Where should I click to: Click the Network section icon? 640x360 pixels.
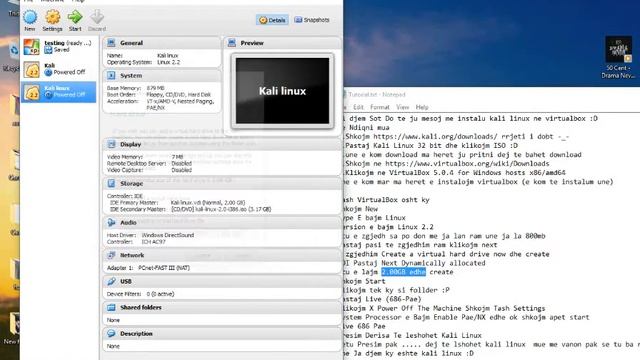pos(111,255)
